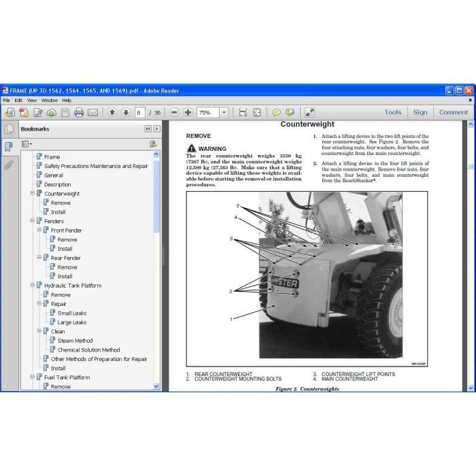Select the Frame bookmark

click(x=52, y=157)
